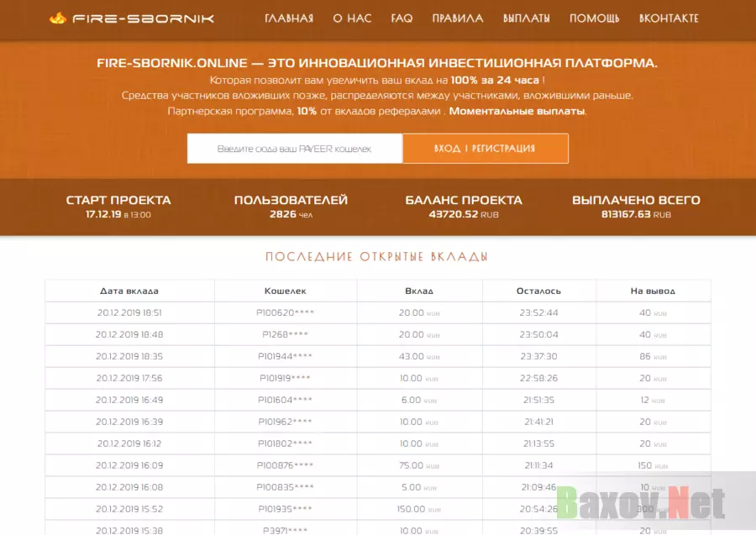Select wallet P101935****
The image size is (756, 535).
click(285, 509)
